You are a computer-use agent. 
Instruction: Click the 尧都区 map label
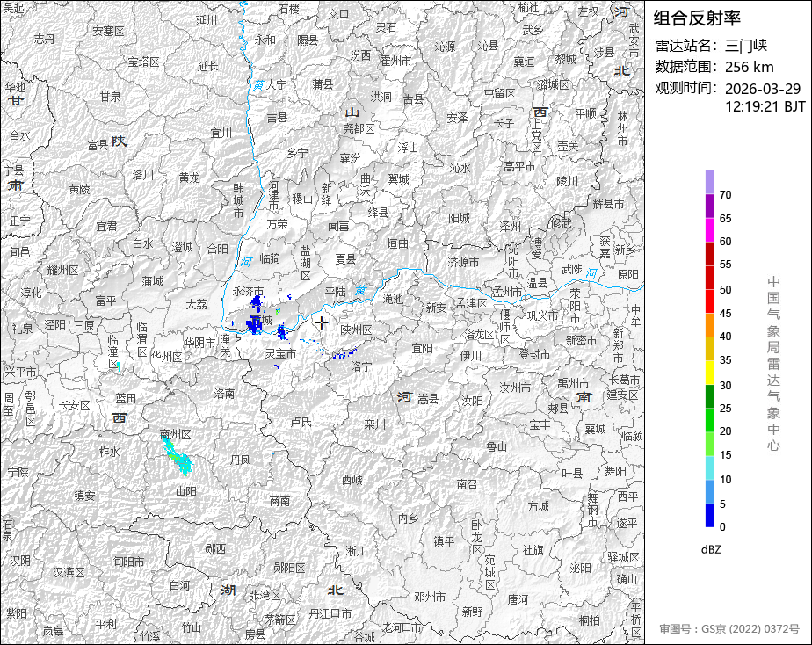click(x=359, y=128)
